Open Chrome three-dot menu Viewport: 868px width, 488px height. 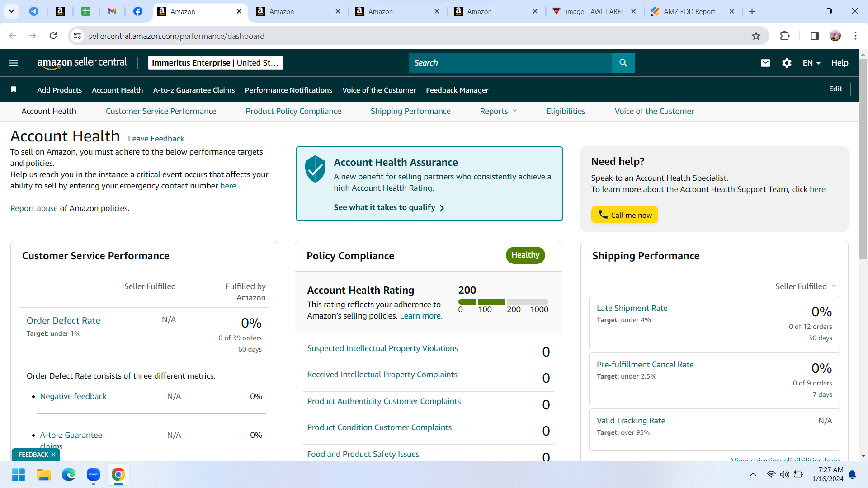(855, 36)
